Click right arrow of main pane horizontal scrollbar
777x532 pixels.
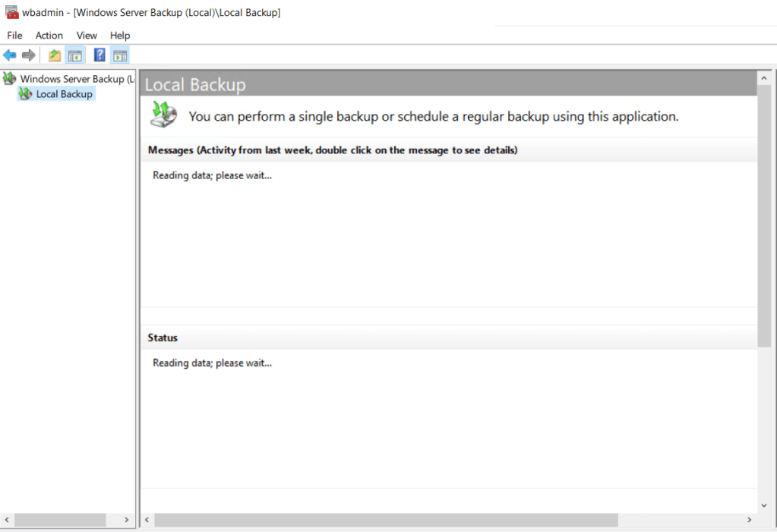pos(749,520)
